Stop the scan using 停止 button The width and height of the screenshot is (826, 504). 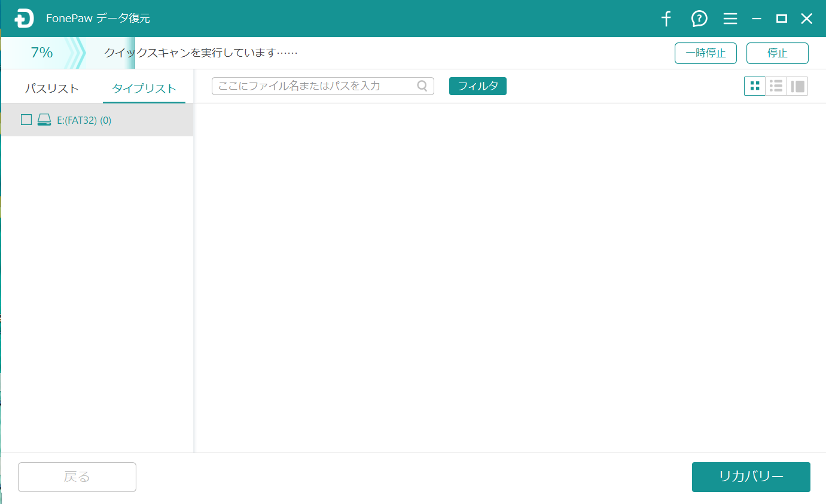(x=777, y=53)
